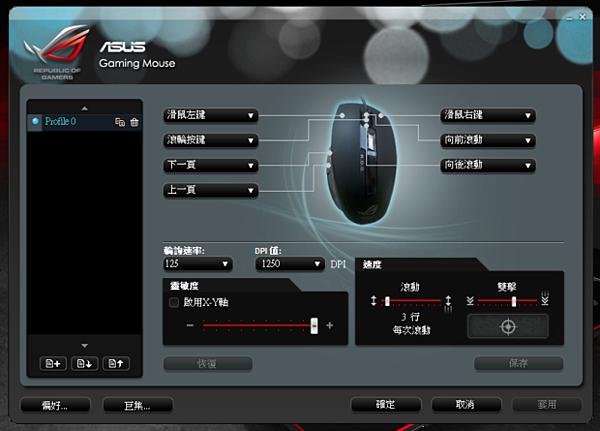Click the fast scroll speed icon
Screen dimensions: 600x431
[x=448, y=304]
